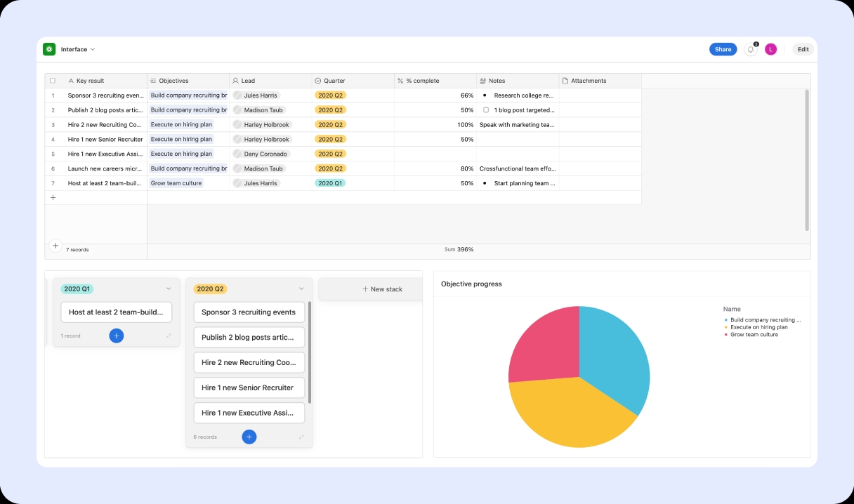
Task: Click the Objectives column header
Action: [188, 81]
